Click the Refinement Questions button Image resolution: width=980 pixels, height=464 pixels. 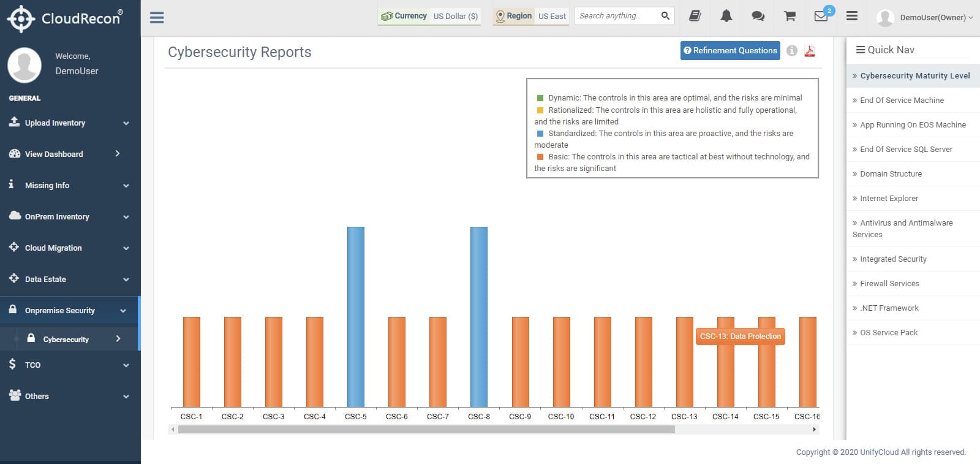(730, 50)
